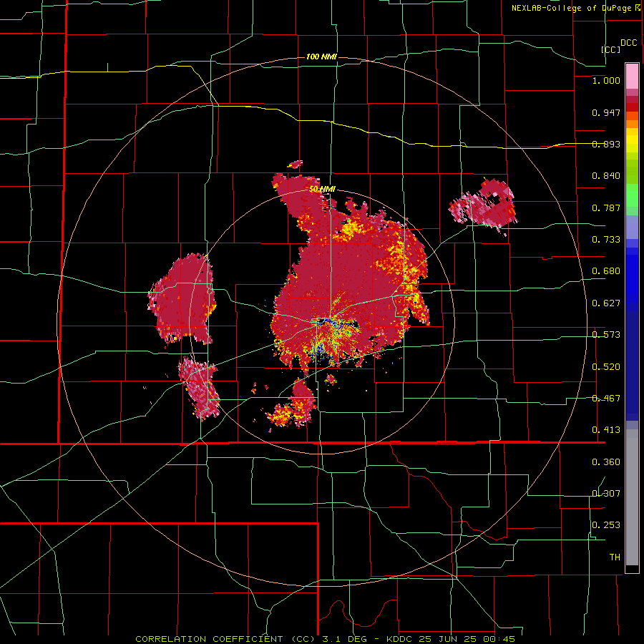Select the 0.520 scale value
This screenshot has height=644, width=644.
click(x=606, y=367)
